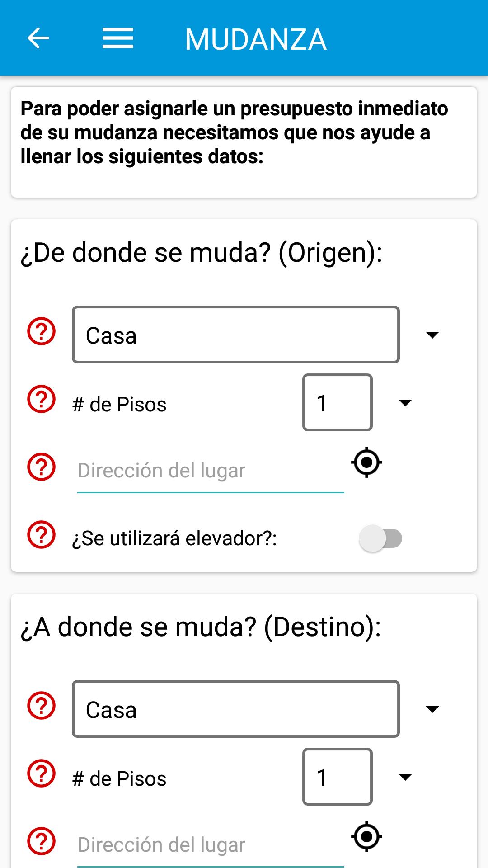The height and width of the screenshot is (868, 488).
Task: Expand destination floors count dropdown arrow
Action: pyautogui.click(x=405, y=777)
